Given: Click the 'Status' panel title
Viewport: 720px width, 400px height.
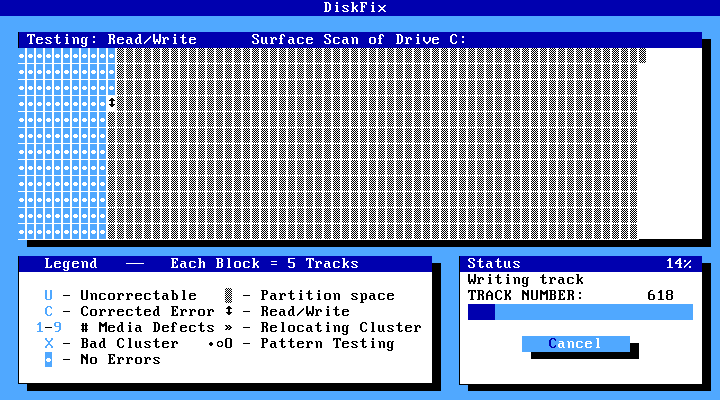Looking at the screenshot, I should coord(494,264).
